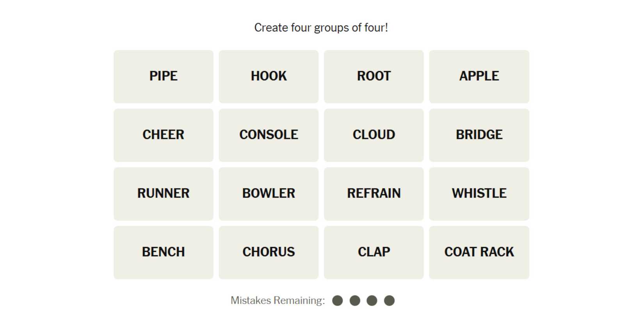Select the CLAP word tile
644x322 pixels.
(x=374, y=252)
